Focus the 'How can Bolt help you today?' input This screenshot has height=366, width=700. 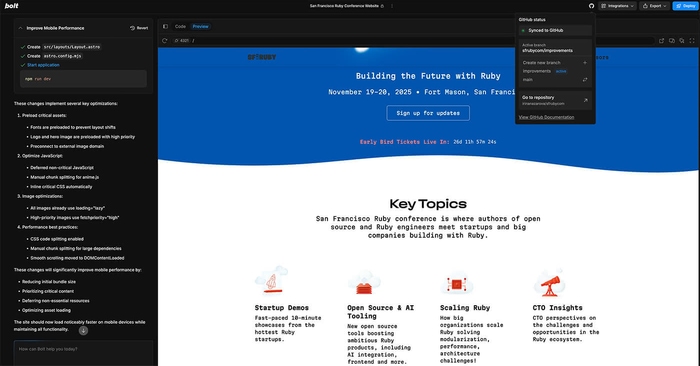[83, 353]
